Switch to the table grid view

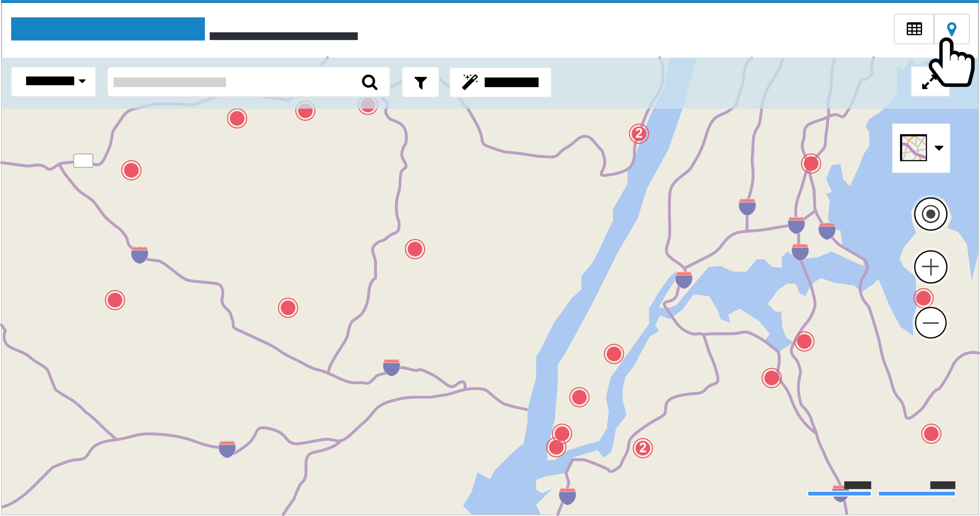[914, 29]
